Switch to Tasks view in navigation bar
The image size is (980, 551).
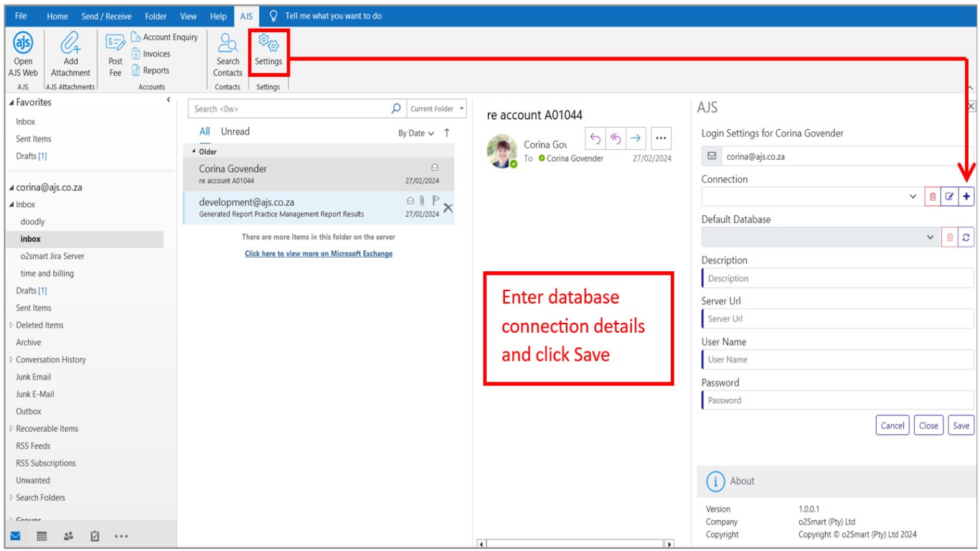point(95,536)
